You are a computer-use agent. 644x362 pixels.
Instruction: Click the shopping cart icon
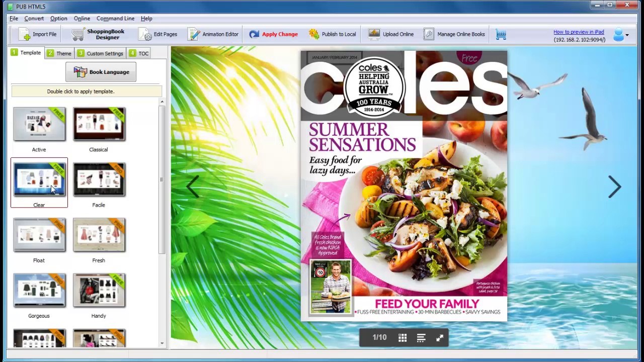501,34
